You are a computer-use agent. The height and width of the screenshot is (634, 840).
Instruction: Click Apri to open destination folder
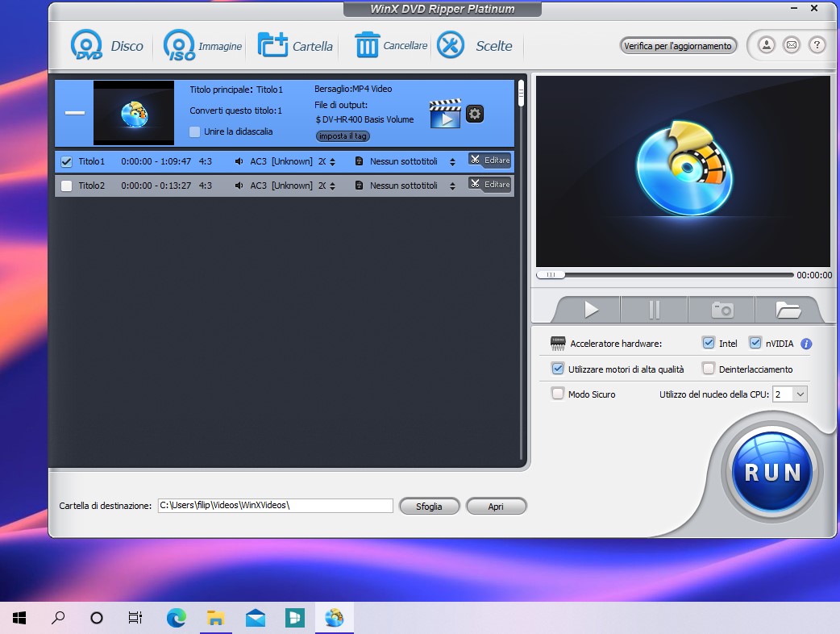(496, 507)
